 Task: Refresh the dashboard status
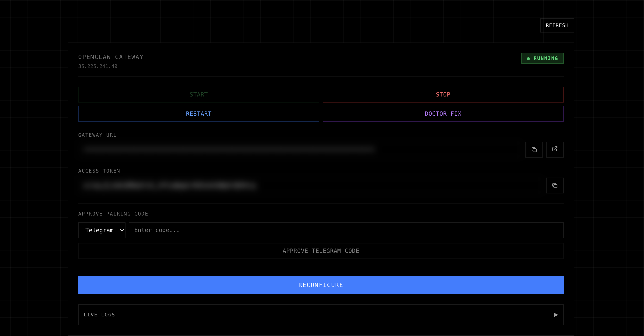557,25
